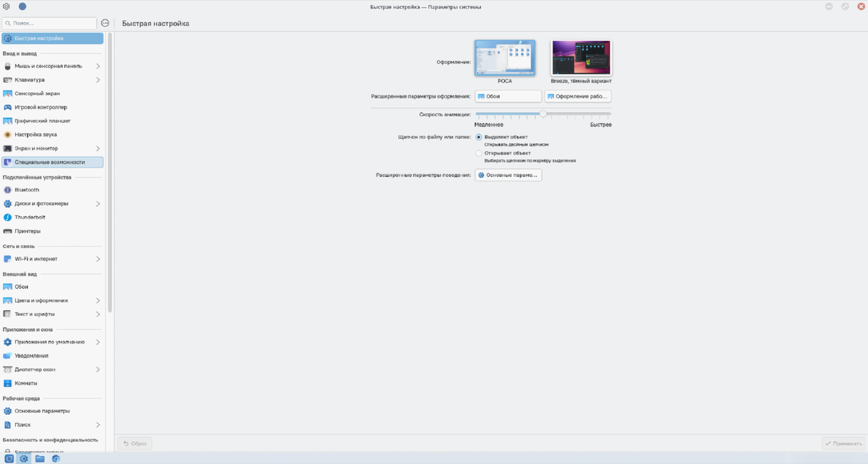Open sidebar hamburger options menu
The width and height of the screenshot is (868, 464).
pos(105,23)
